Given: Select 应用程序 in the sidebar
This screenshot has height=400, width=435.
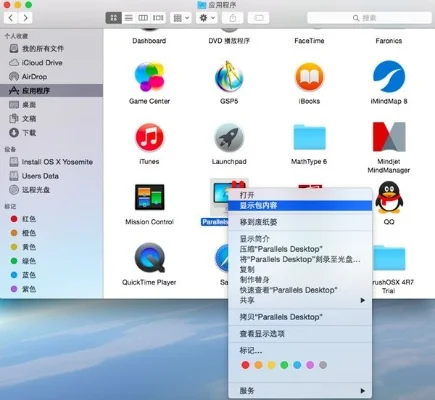Looking at the screenshot, I should coord(51,91).
